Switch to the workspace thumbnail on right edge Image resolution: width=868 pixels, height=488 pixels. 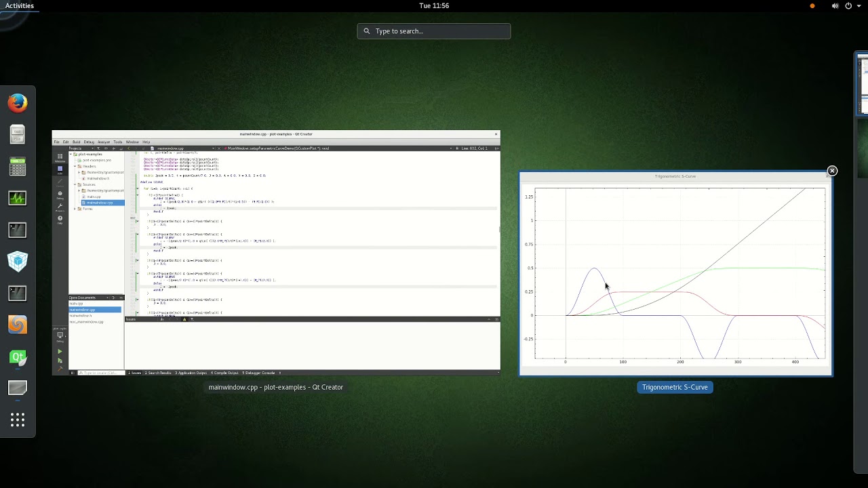pos(862,85)
